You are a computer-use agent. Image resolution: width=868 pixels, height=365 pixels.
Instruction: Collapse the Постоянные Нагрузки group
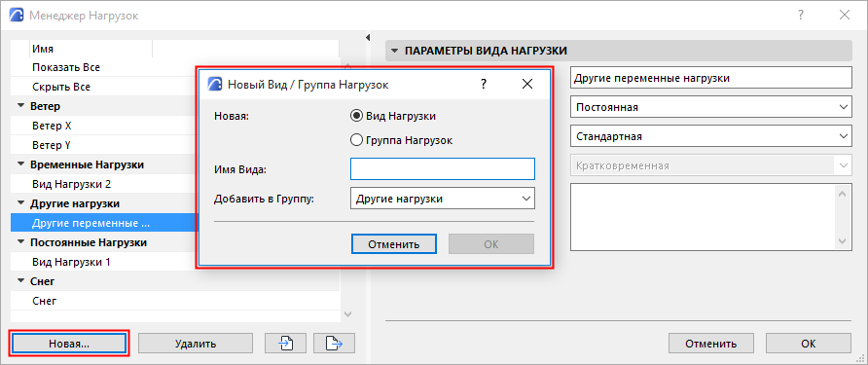tap(21, 242)
